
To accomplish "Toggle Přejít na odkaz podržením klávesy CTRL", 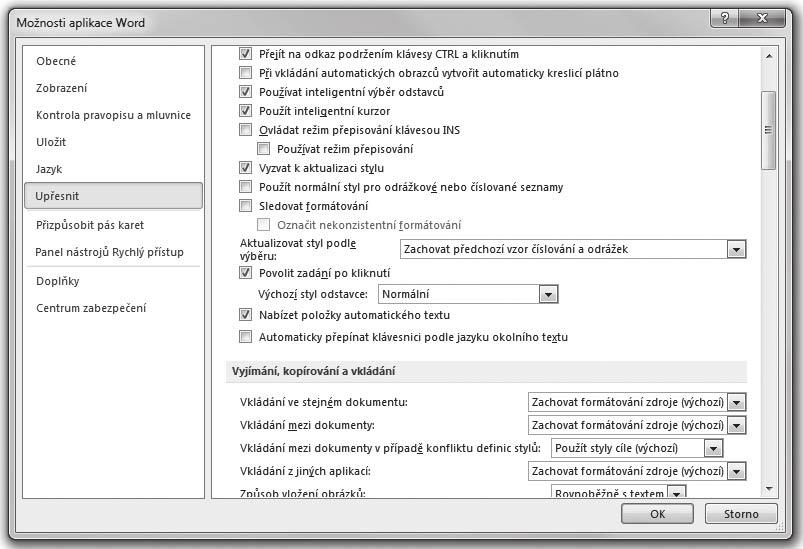I will coord(246,54).
